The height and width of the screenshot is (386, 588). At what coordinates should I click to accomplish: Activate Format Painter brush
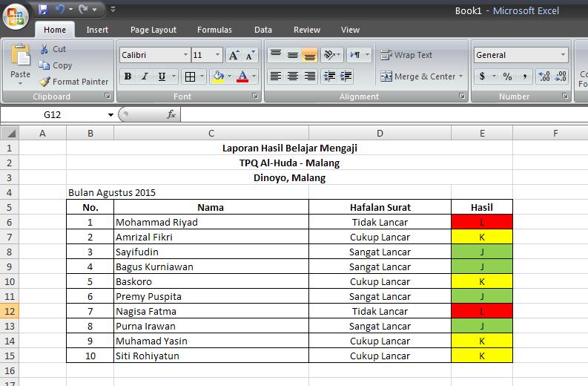pyautogui.click(x=73, y=82)
